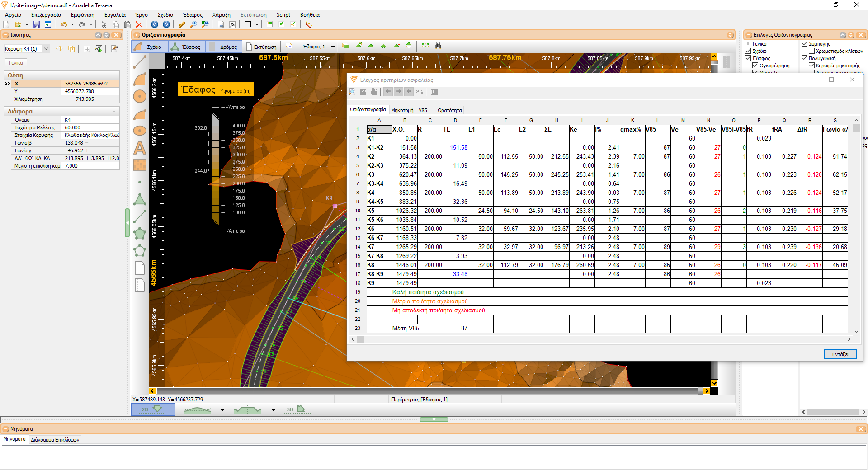Click the Εντάξει button
This screenshot has width=868, height=470.
[x=840, y=354]
